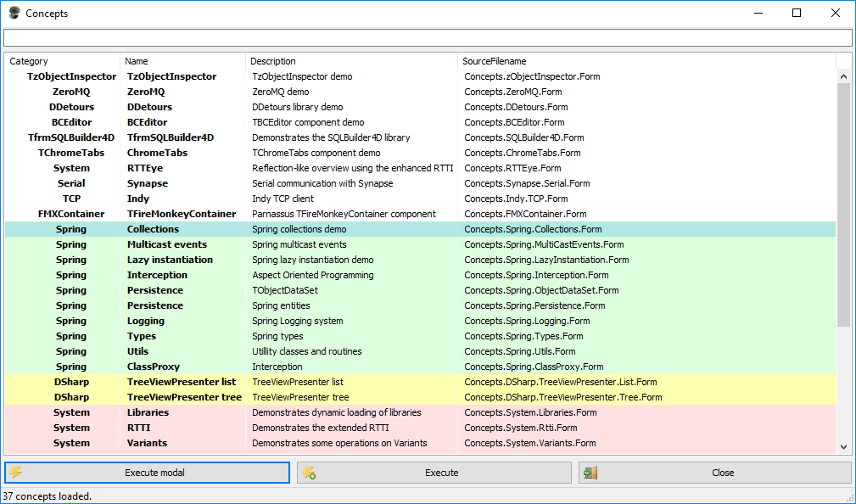Select the RTTI name cell
Viewport: 856px width, 504px height.
(x=138, y=428)
